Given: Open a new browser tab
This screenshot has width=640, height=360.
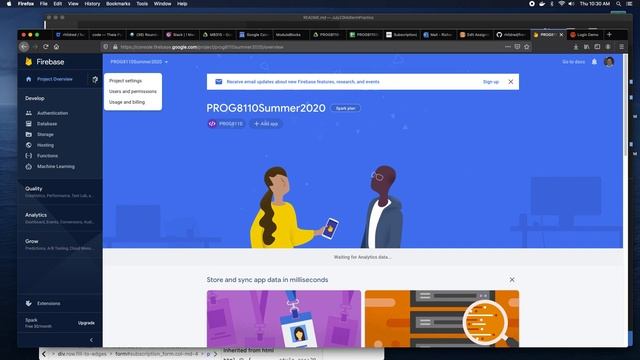Looking at the screenshot, I should pos(609,35).
